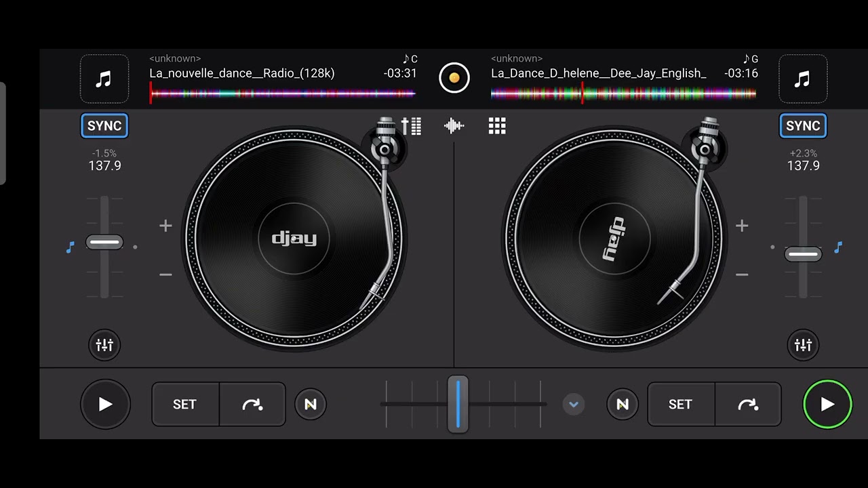Click the right deck key indicator G
Screen dimensions: 868x488
pyautogui.click(x=751, y=59)
